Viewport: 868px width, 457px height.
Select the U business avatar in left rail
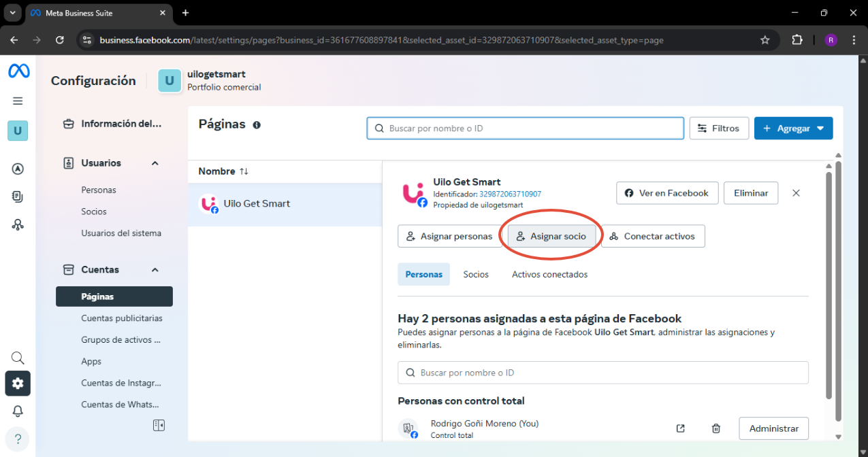18,131
